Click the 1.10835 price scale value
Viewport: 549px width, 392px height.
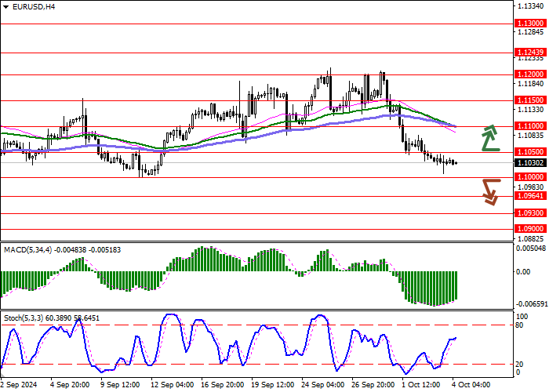(x=531, y=136)
